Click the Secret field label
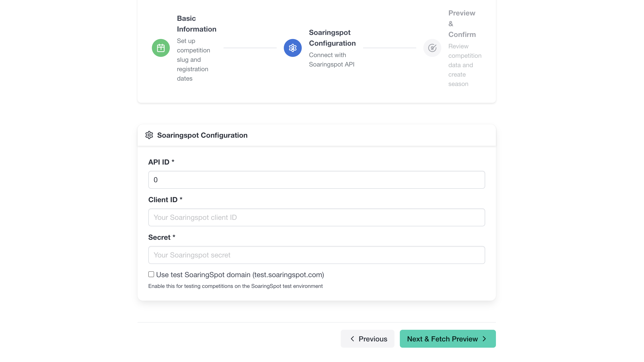Image resolution: width=644 pixels, height=362 pixels. click(x=159, y=237)
